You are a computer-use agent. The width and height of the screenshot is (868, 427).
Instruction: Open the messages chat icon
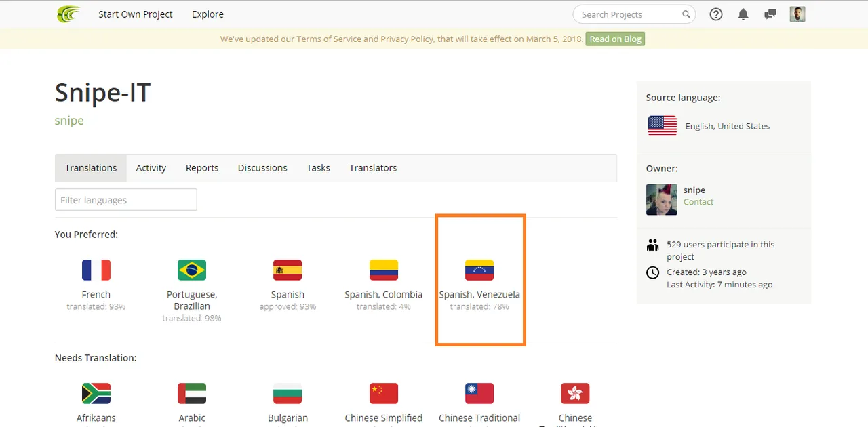770,14
